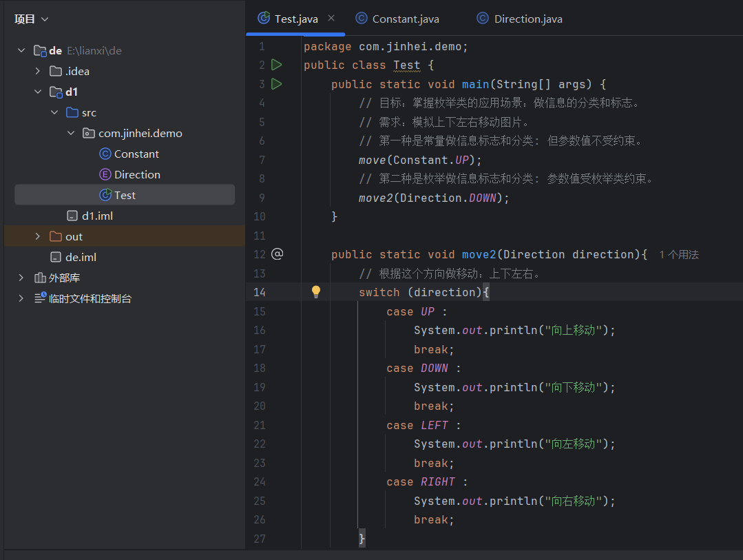
Task: Click the de project root folder icon
Action: tap(40, 51)
